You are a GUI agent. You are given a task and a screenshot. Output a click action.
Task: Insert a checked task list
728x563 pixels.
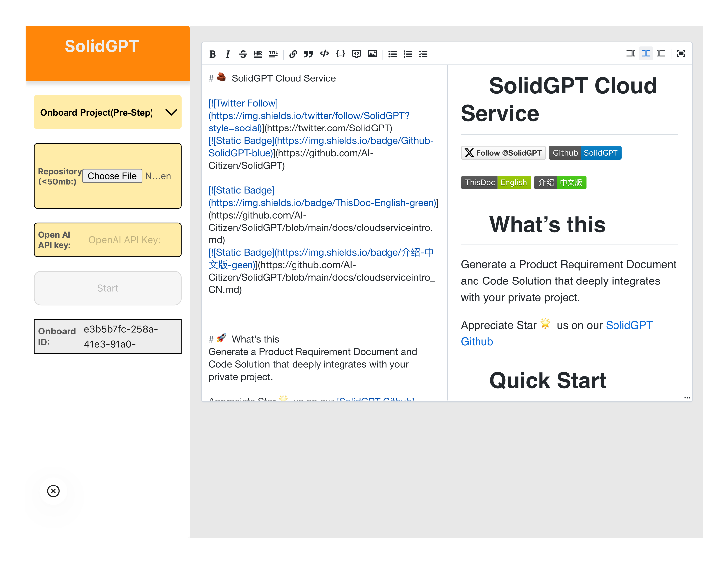point(423,54)
